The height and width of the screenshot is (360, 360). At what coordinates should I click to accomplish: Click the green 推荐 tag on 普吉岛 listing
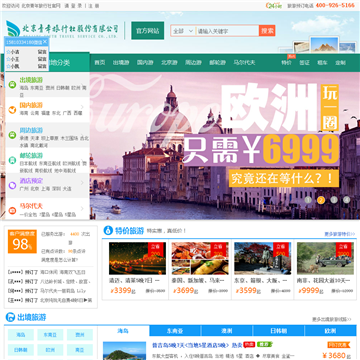pos(265,344)
